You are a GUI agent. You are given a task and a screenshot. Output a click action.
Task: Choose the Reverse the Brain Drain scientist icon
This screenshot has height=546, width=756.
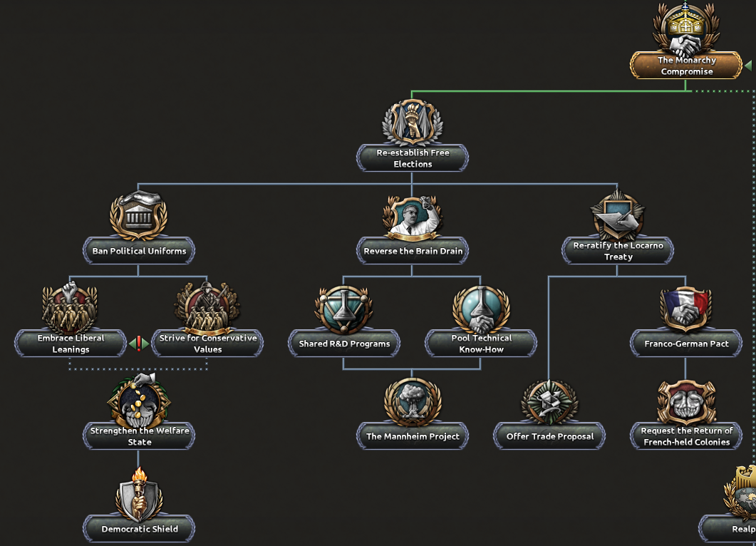(413, 217)
